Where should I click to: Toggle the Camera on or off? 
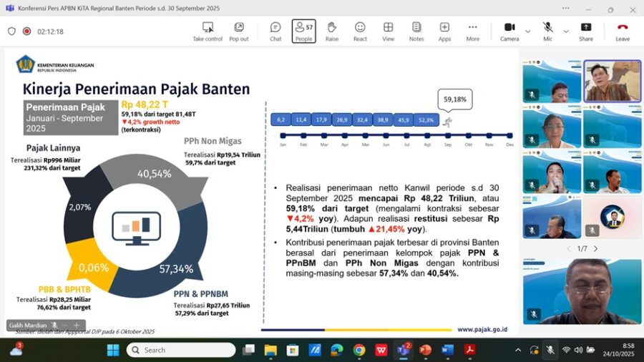509,31
